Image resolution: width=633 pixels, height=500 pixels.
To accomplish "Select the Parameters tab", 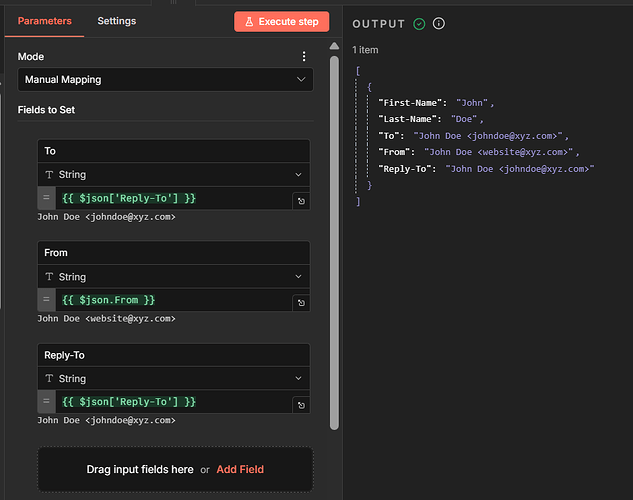I will [x=44, y=21].
